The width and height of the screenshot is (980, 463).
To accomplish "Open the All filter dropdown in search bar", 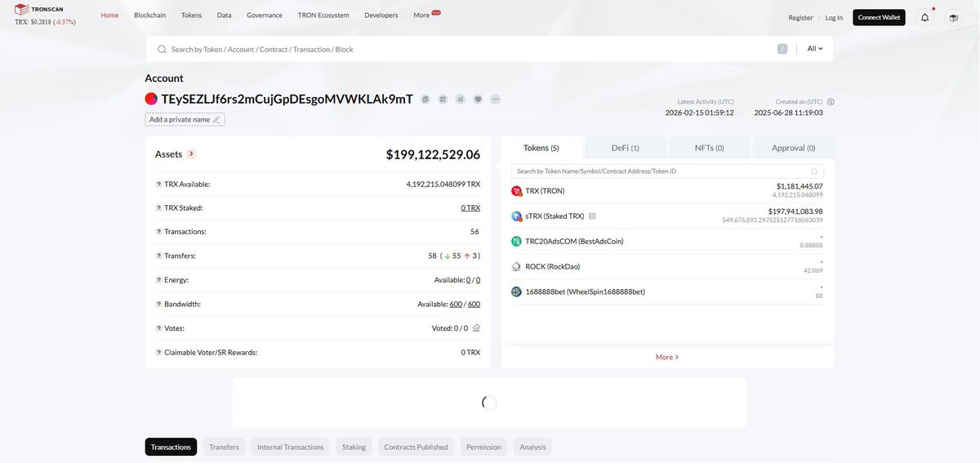I will [815, 49].
